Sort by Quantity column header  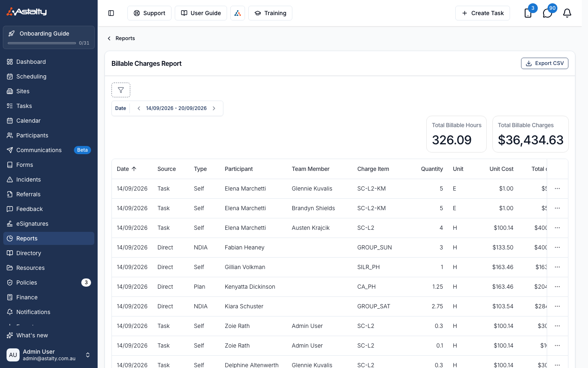click(x=432, y=169)
